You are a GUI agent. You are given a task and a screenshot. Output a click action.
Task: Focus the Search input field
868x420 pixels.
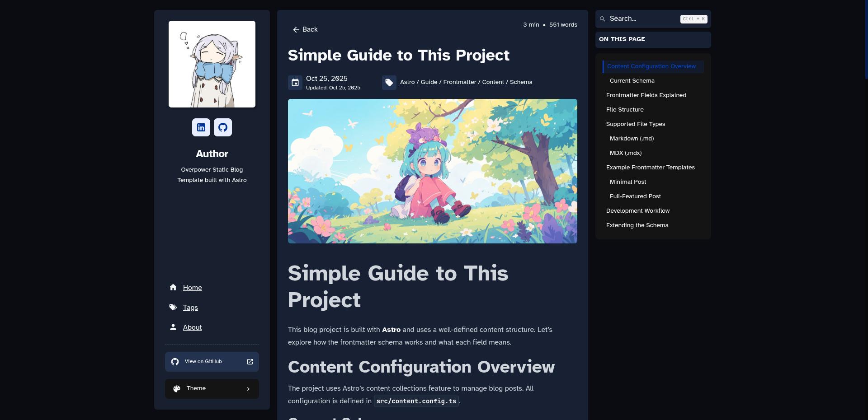[642, 19]
